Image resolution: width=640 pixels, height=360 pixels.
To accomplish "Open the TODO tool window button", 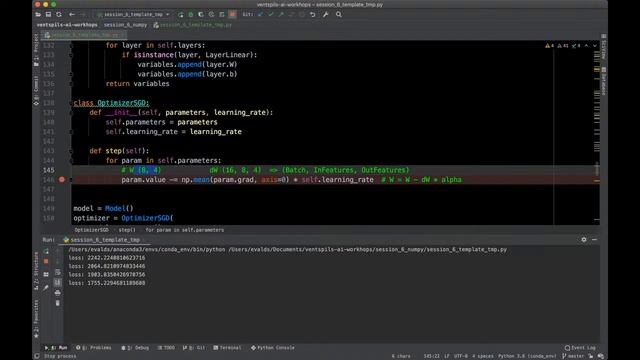I will [x=166, y=348].
